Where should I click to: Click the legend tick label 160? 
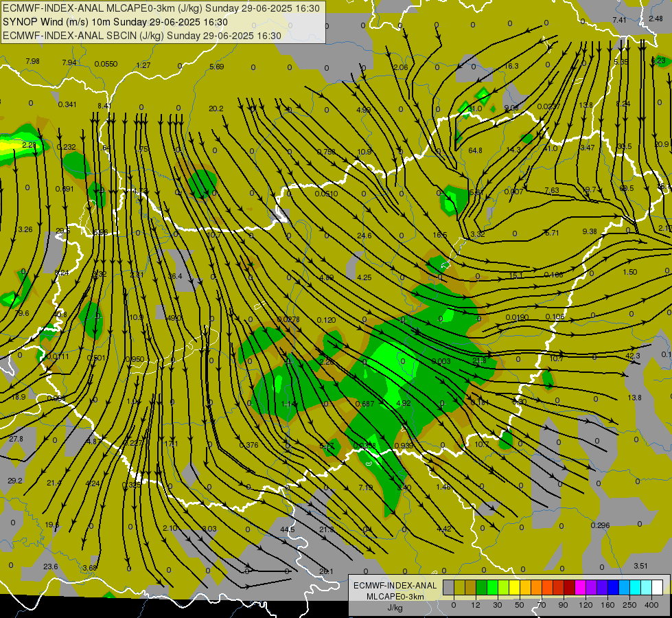[607, 605]
